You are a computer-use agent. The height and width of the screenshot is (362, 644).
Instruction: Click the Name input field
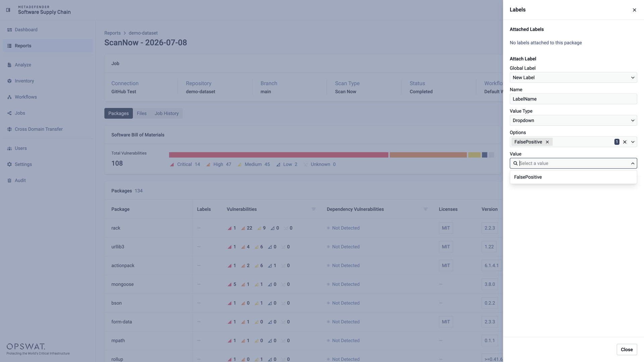tap(573, 99)
